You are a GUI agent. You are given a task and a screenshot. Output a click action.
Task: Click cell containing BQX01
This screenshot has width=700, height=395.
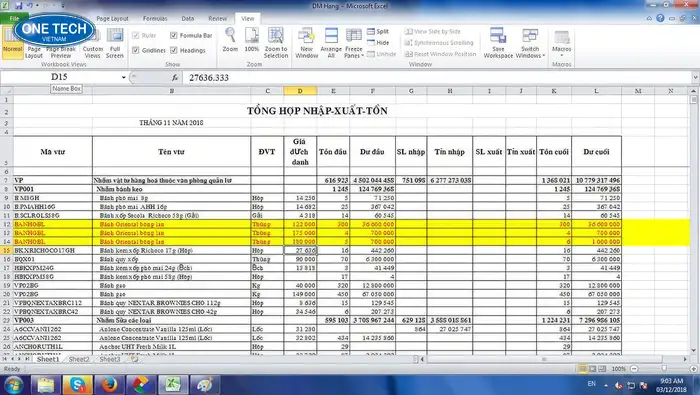pos(53,259)
